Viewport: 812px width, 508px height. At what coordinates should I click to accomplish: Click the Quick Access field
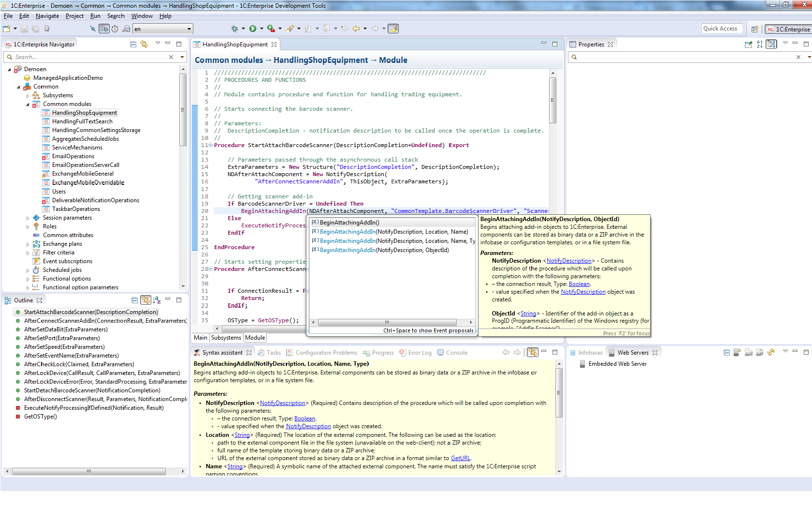point(722,29)
